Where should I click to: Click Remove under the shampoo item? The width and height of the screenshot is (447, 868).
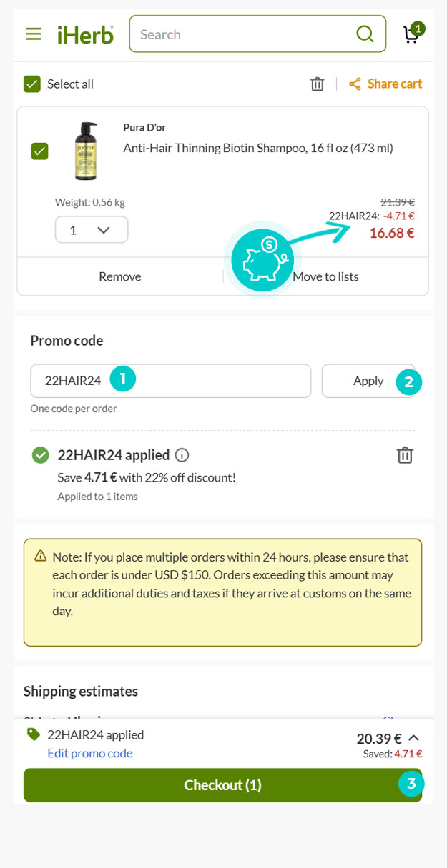(x=120, y=276)
